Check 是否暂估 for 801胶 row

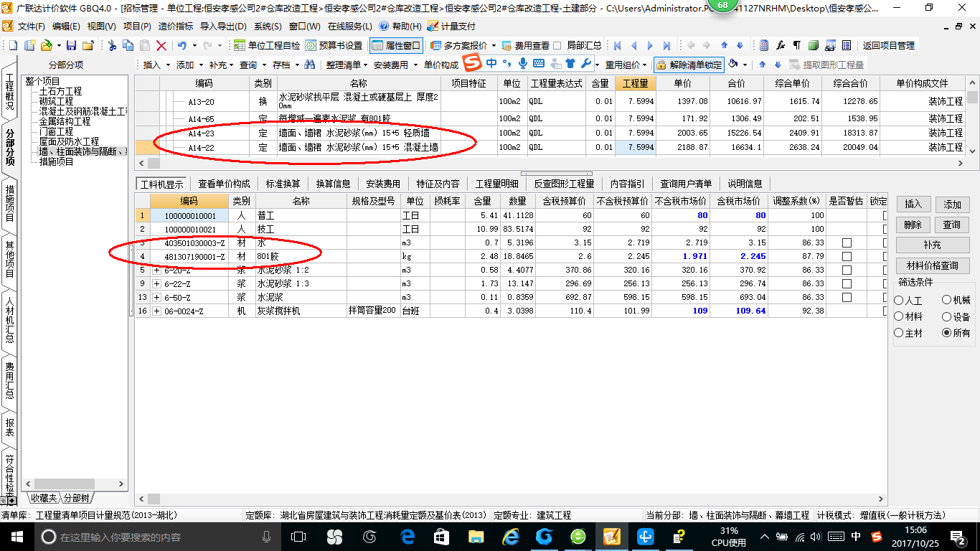[847, 256]
